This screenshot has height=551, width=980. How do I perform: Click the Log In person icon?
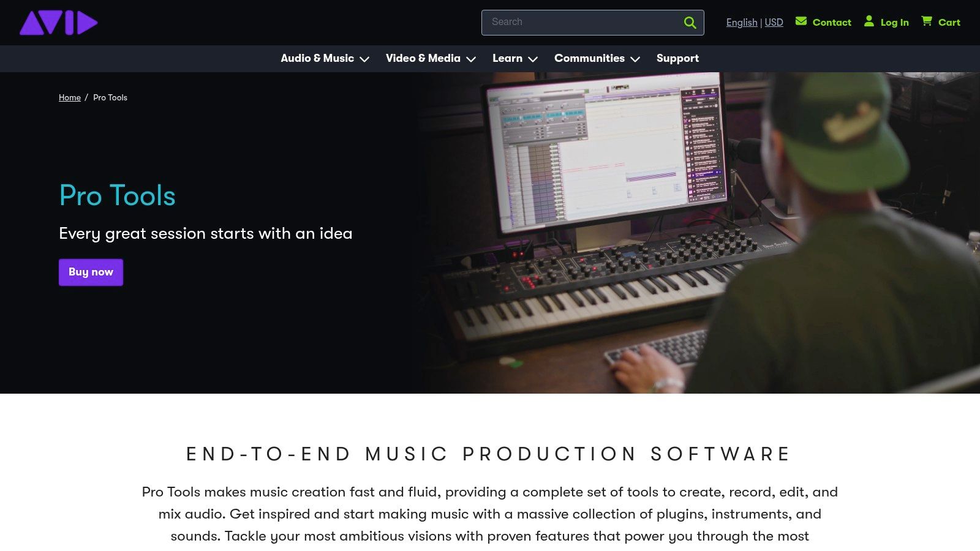869,21
